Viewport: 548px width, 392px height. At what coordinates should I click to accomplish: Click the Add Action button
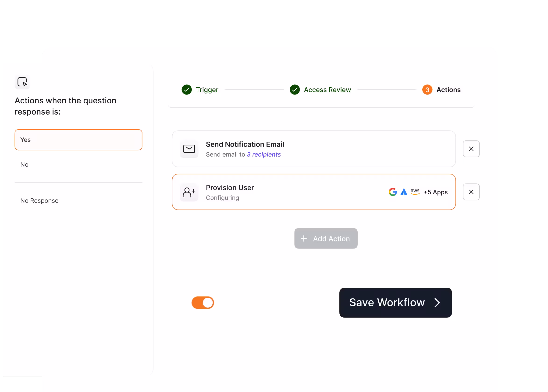coord(325,238)
